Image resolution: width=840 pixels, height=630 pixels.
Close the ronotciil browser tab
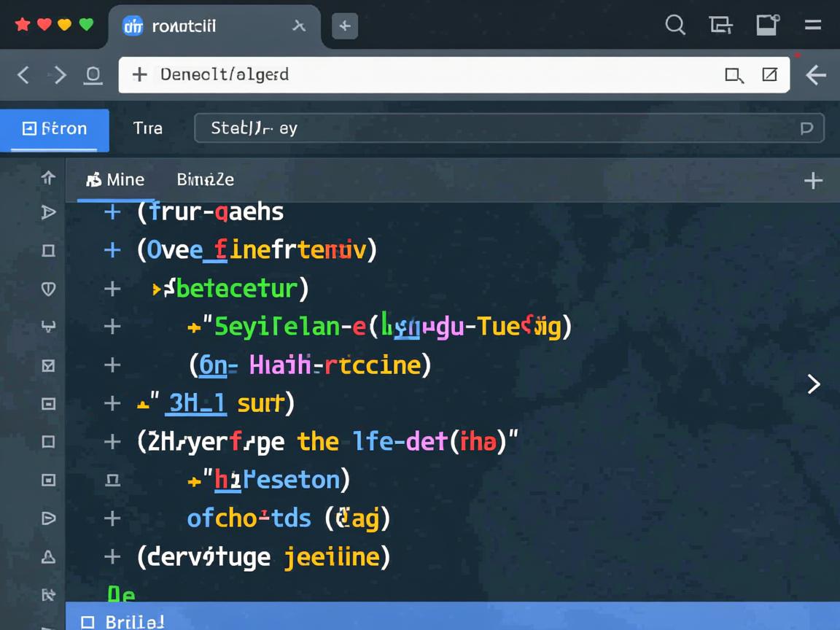click(298, 26)
